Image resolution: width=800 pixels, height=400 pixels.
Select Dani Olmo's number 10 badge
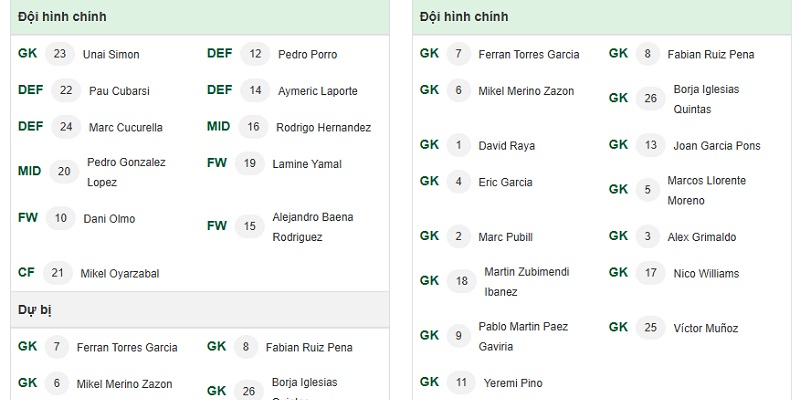(x=61, y=218)
